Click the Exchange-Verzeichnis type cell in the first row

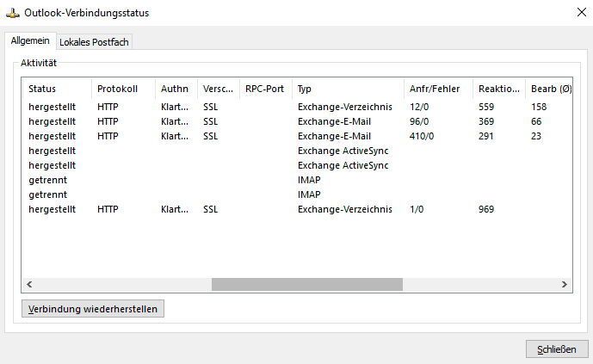point(345,107)
